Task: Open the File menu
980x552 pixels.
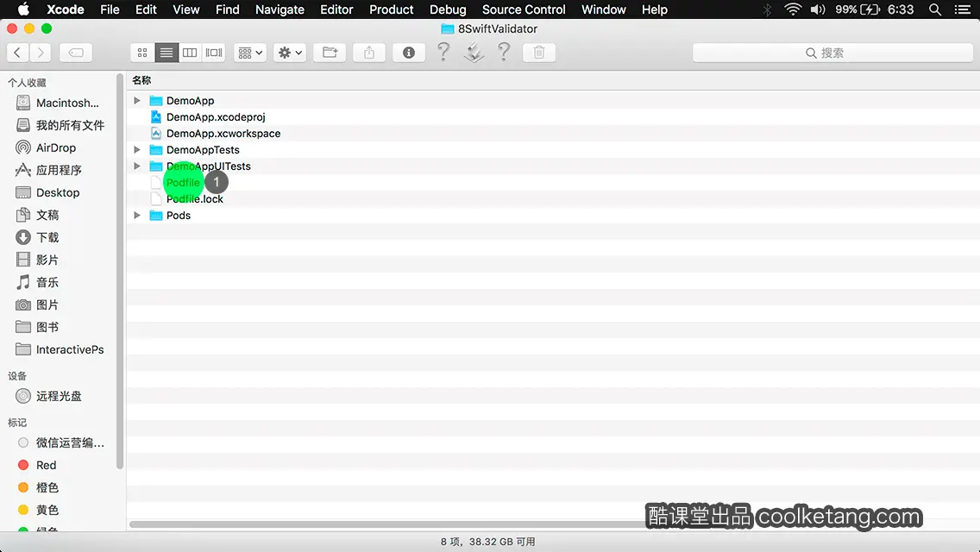Action: pyautogui.click(x=110, y=9)
